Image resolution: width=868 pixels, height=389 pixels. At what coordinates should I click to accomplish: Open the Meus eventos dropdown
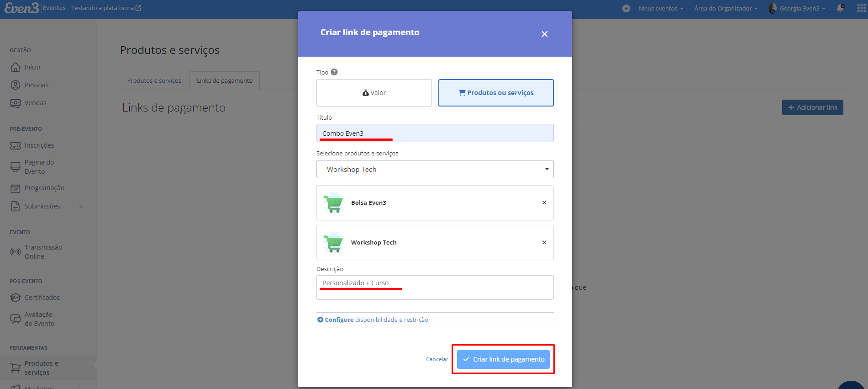661,9
